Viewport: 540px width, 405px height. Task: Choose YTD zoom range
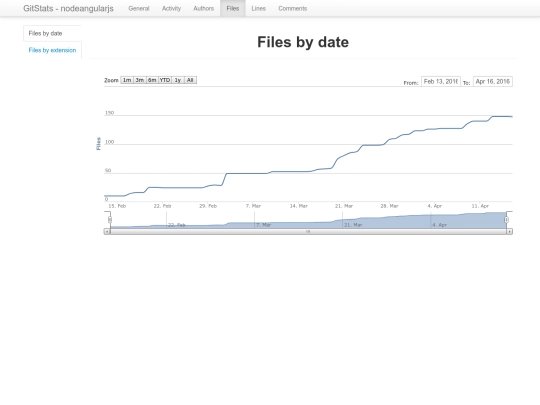(165, 80)
